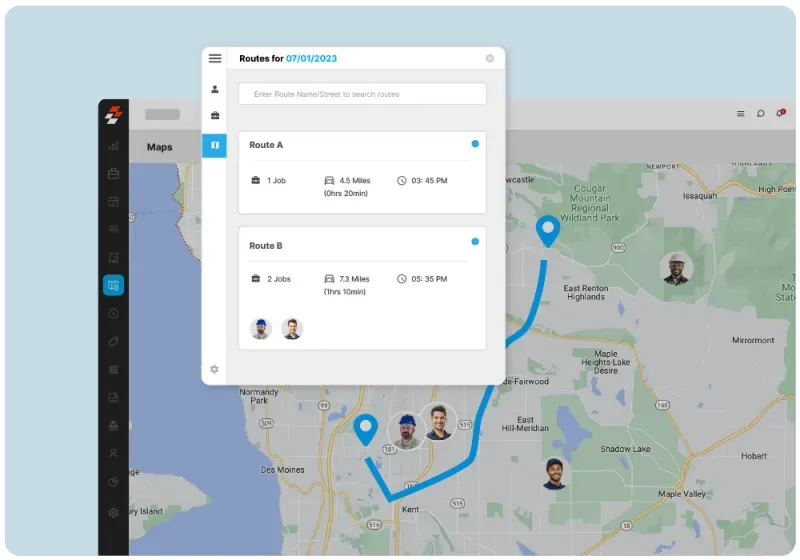Toggle Route A blue indicator dot

pos(475,144)
